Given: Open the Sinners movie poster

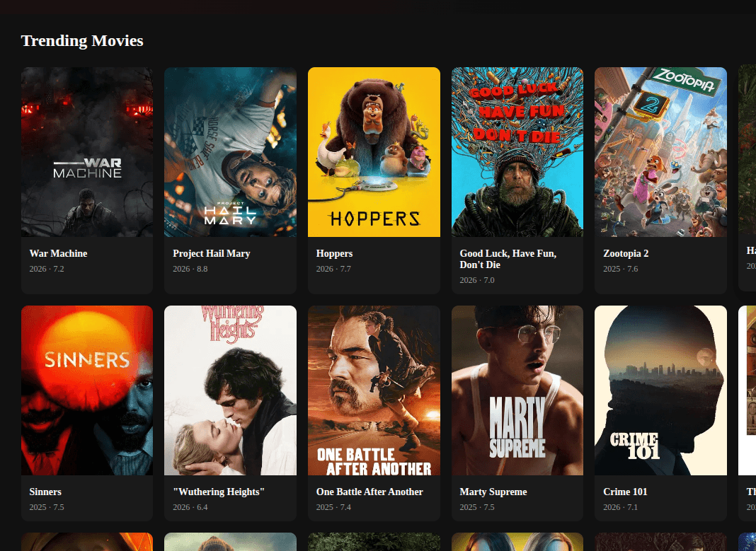Looking at the screenshot, I should tap(86, 390).
